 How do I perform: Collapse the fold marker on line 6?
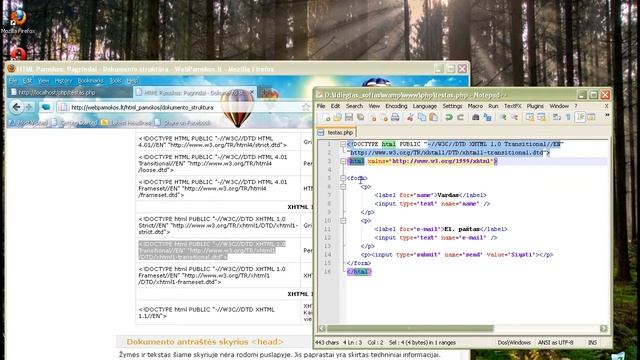[343, 187]
